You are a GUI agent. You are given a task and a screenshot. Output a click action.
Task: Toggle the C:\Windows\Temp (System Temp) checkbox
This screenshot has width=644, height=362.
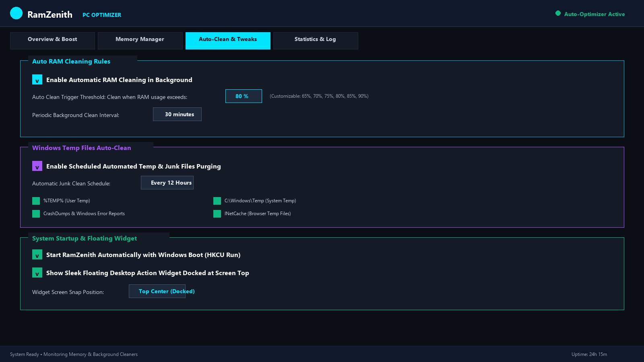[217, 201]
